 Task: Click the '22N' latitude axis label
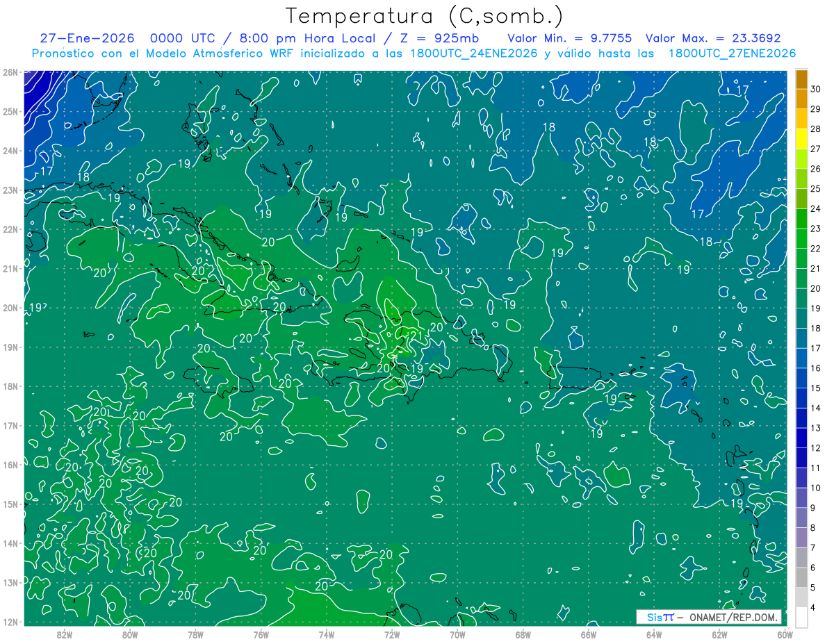click(10, 229)
